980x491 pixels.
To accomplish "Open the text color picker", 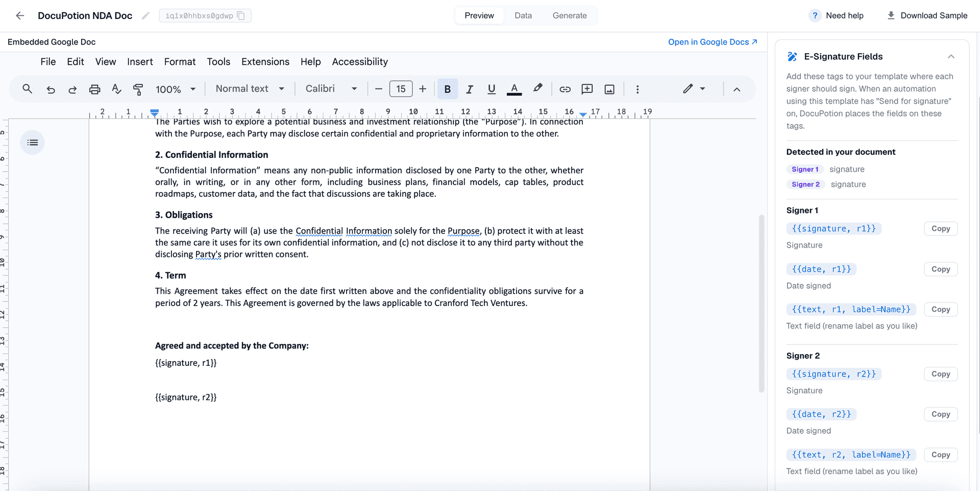I will (514, 89).
